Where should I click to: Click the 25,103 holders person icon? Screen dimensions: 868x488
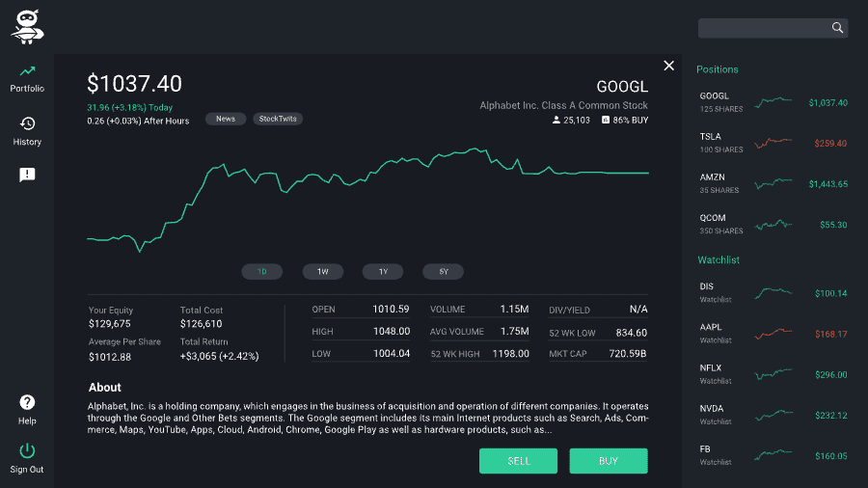[x=556, y=120]
